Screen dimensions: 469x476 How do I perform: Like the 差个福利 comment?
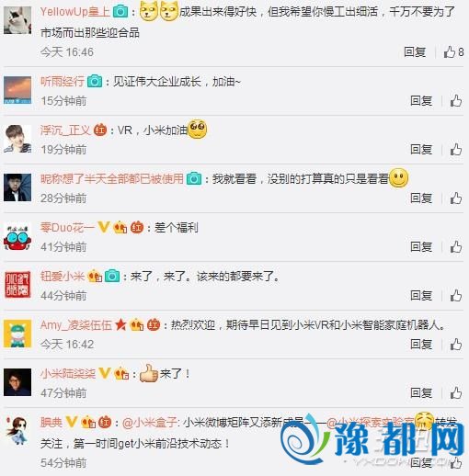pos(456,247)
